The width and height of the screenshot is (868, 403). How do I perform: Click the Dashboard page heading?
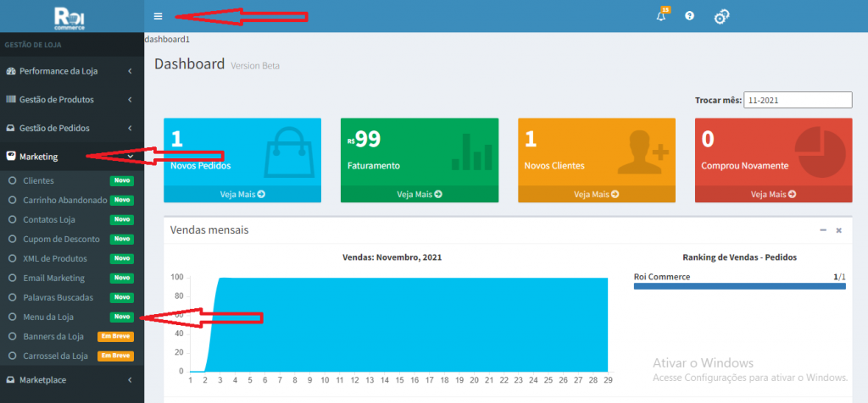(x=190, y=63)
